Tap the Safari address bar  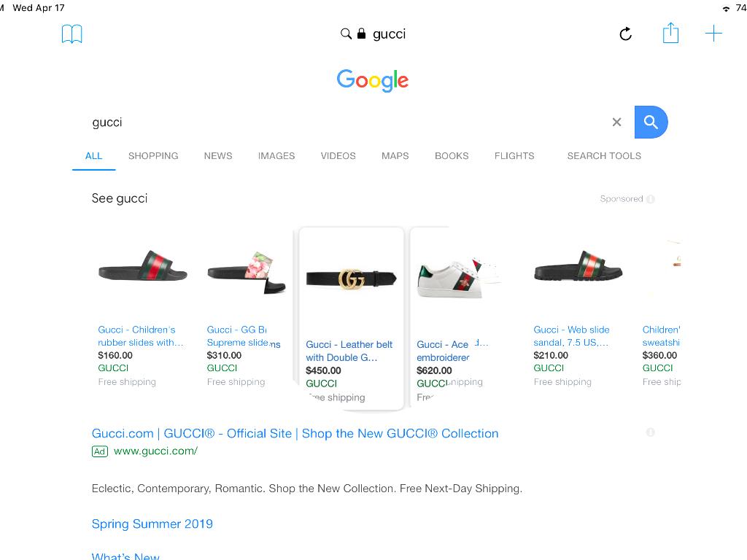tap(373, 34)
